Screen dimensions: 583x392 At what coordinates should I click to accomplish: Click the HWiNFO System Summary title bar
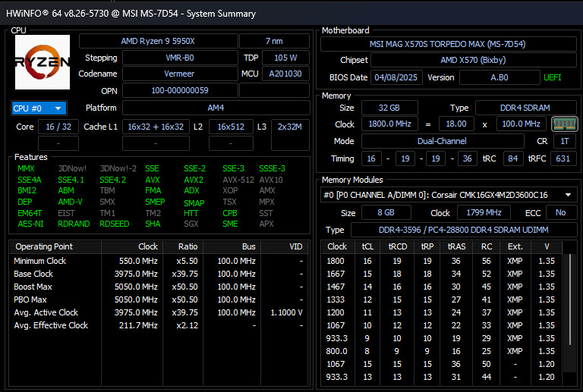click(x=291, y=13)
